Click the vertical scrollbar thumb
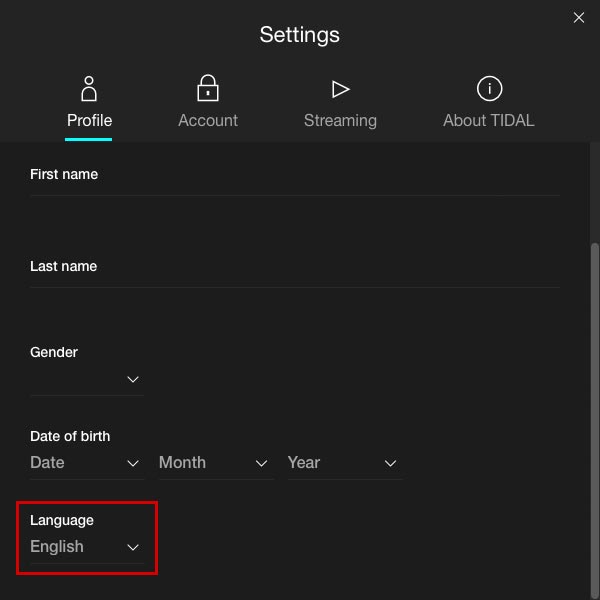The width and height of the screenshot is (600, 600). point(594,419)
